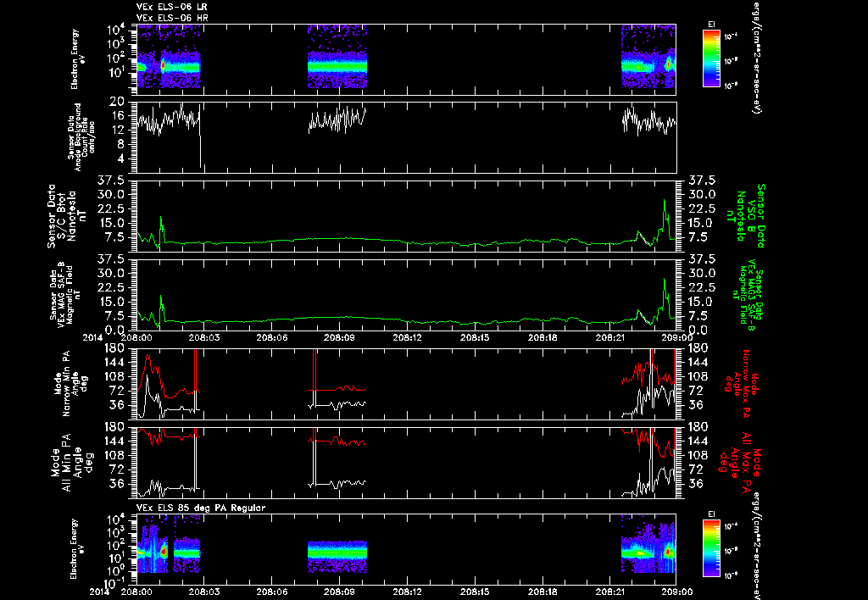Click the '209:00' tick on middle time axis
This screenshot has height=600, width=868.
[676, 337]
